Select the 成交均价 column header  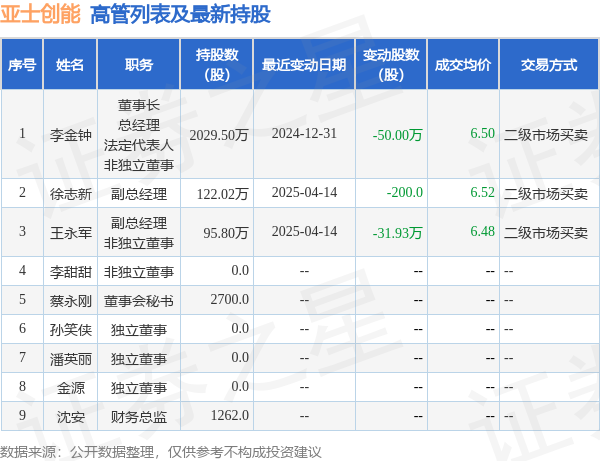coord(463,65)
